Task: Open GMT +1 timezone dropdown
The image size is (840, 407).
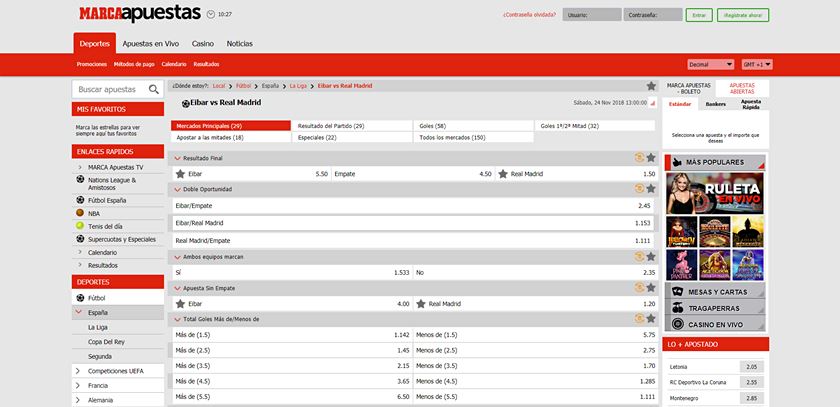Action: pyautogui.click(x=757, y=64)
